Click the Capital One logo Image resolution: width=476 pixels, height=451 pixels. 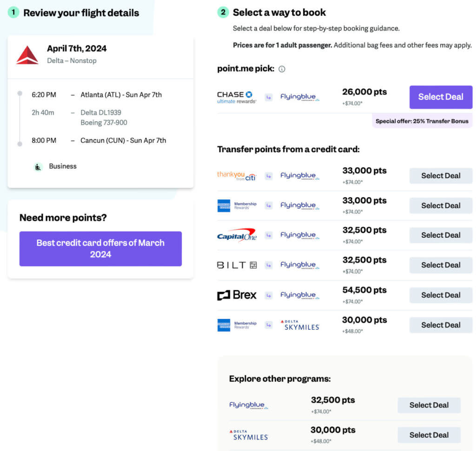click(x=237, y=235)
